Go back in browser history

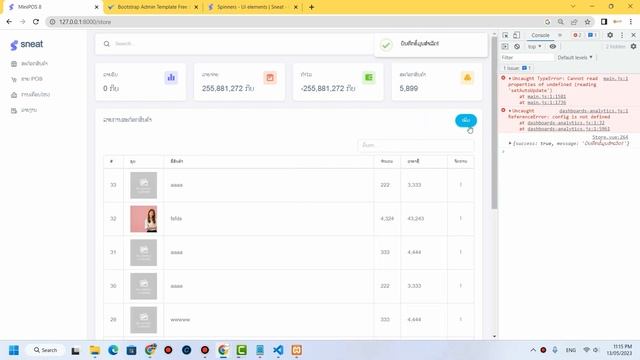[9, 22]
